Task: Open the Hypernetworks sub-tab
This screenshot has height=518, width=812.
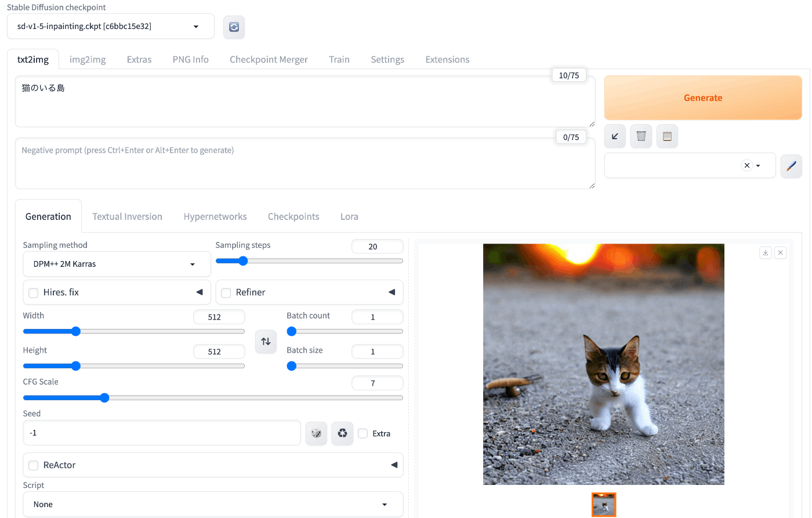Action: pos(215,216)
